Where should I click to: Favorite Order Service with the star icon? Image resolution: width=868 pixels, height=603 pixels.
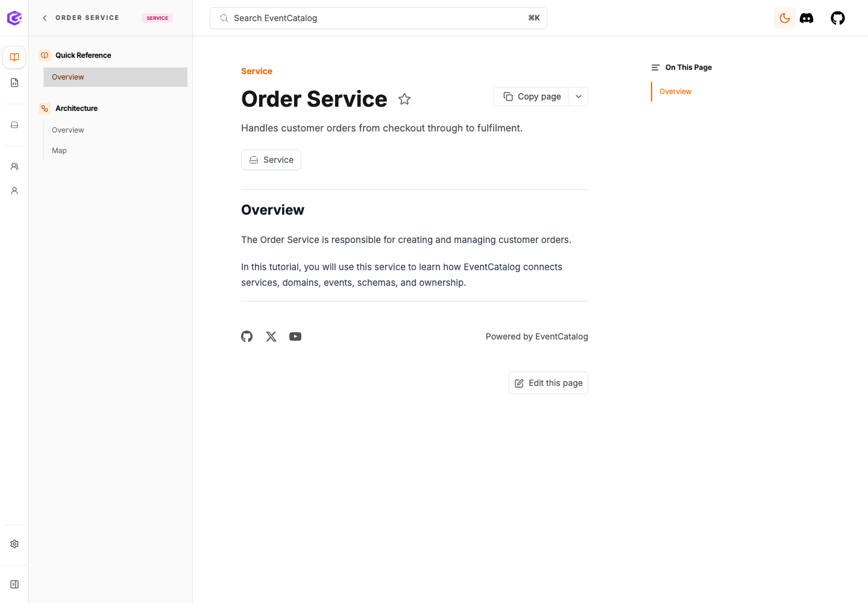[404, 99]
